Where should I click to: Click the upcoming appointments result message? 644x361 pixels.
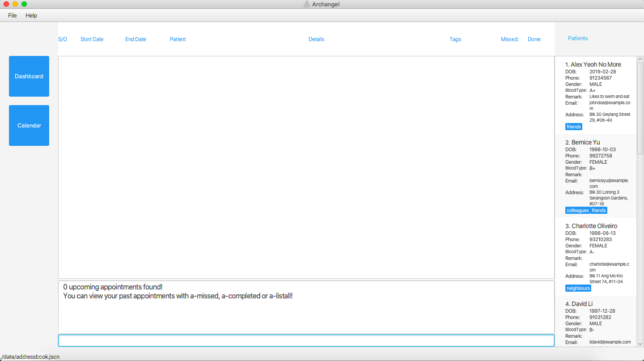click(x=113, y=287)
